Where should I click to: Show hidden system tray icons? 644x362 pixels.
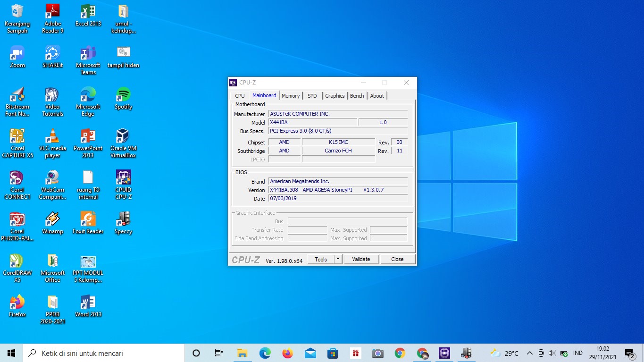coord(529,353)
